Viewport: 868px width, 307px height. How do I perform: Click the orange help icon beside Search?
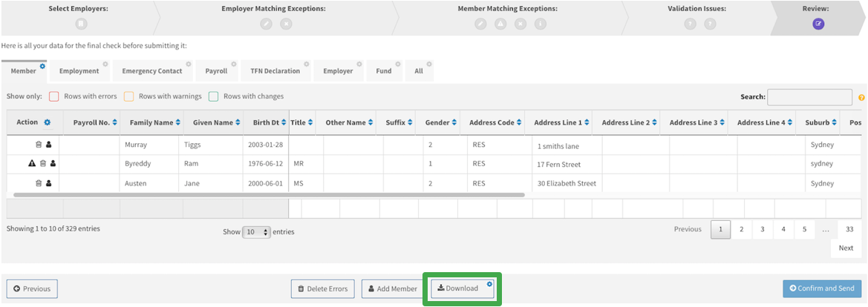coord(861,98)
